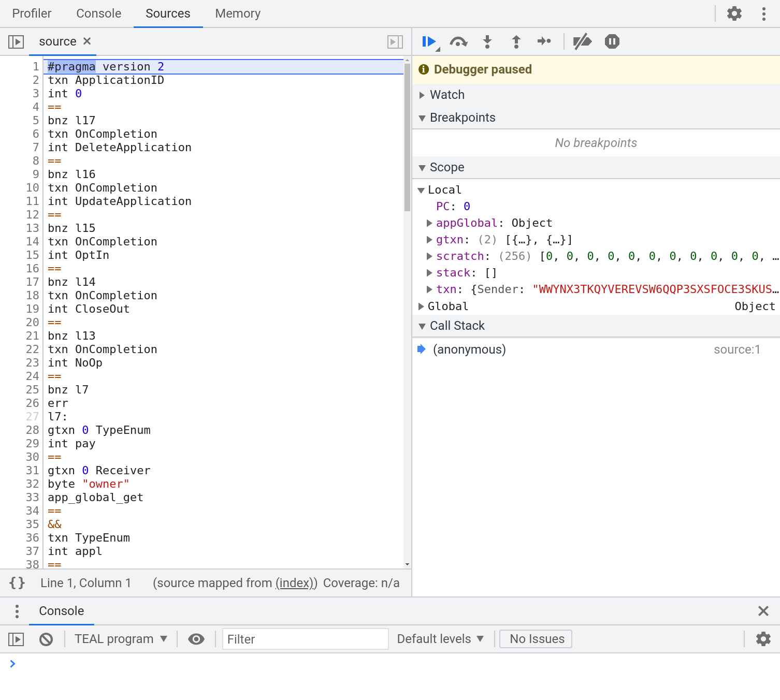Step over the next function call
780x700 pixels.
tap(458, 42)
